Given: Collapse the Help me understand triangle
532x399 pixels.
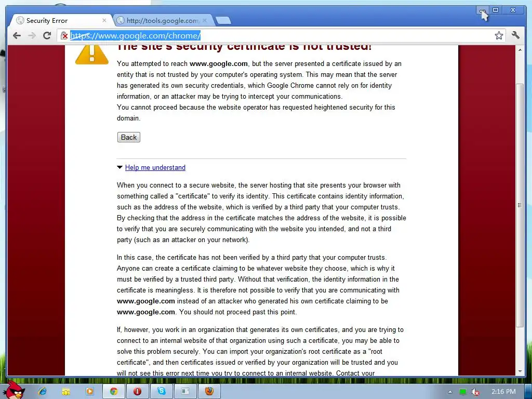Looking at the screenshot, I should point(119,167).
